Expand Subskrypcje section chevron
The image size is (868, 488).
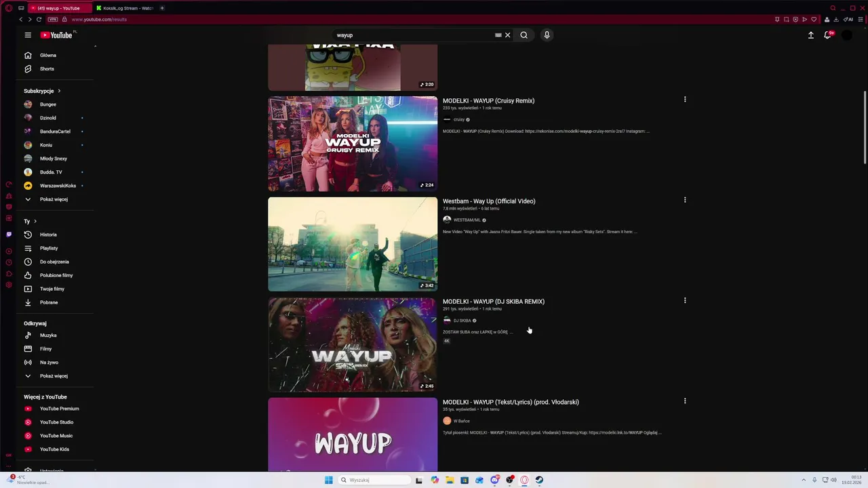(59, 91)
